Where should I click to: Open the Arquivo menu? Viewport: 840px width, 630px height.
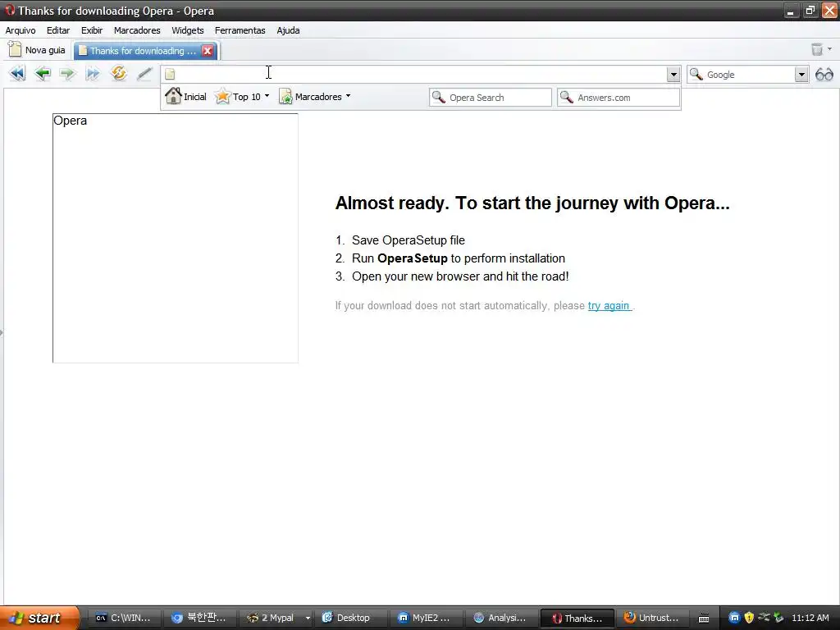click(x=21, y=30)
